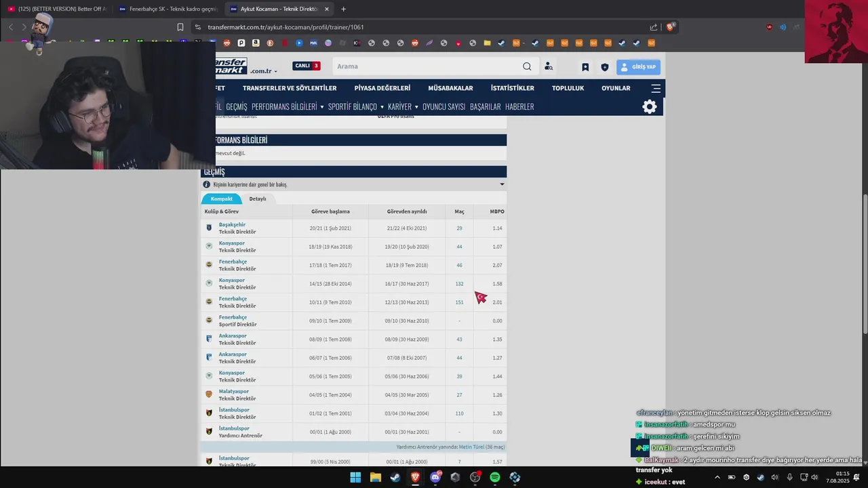Image resolution: width=868 pixels, height=488 pixels.
Task: Open the white settings gear icon
Action: click(650, 106)
